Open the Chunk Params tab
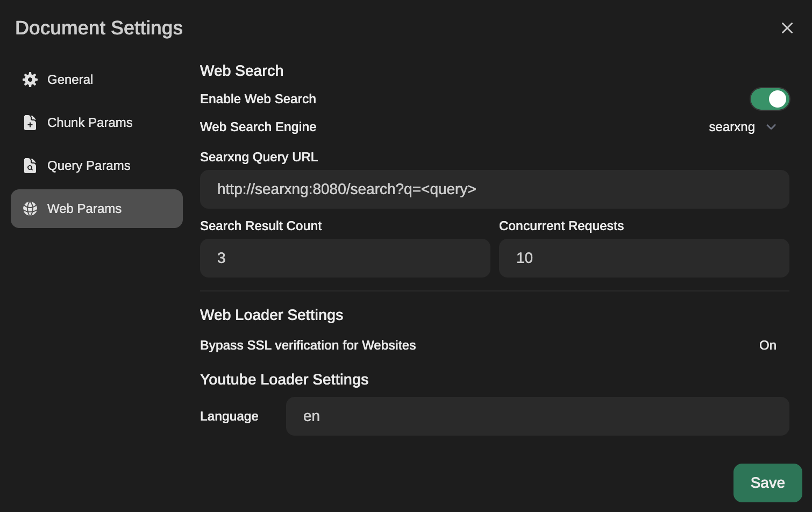The height and width of the screenshot is (512, 812). pyautogui.click(x=97, y=123)
